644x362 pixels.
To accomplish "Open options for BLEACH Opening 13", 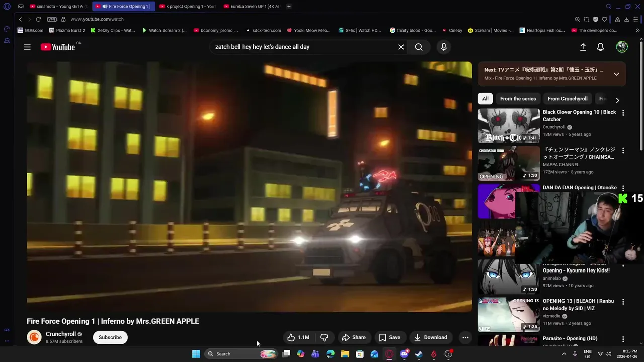I will pos(623,302).
